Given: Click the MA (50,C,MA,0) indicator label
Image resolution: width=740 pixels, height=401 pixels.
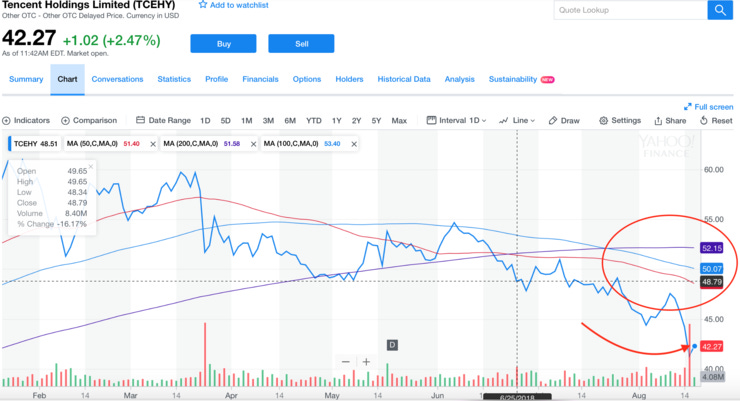Looking at the screenshot, I should 92,143.
